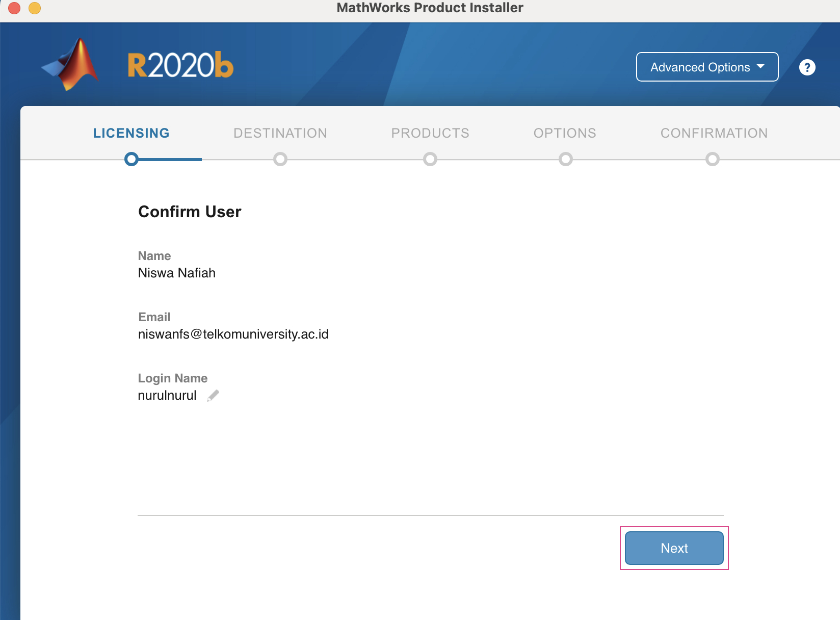This screenshot has height=620, width=840.
Task: Click the email address niswanfs@telkomuniversity.ac.id
Action: coord(233,334)
